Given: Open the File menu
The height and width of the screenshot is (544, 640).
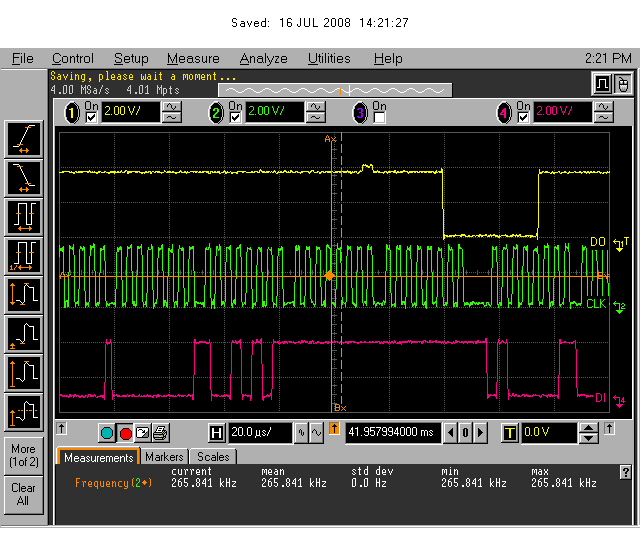Looking at the screenshot, I should pos(22,59).
